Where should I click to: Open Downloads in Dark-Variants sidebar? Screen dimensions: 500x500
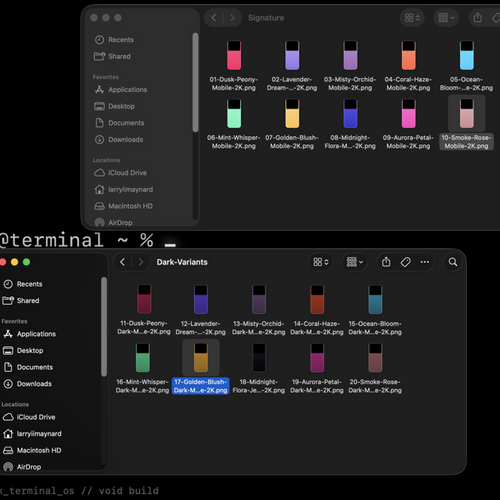click(x=27, y=384)
